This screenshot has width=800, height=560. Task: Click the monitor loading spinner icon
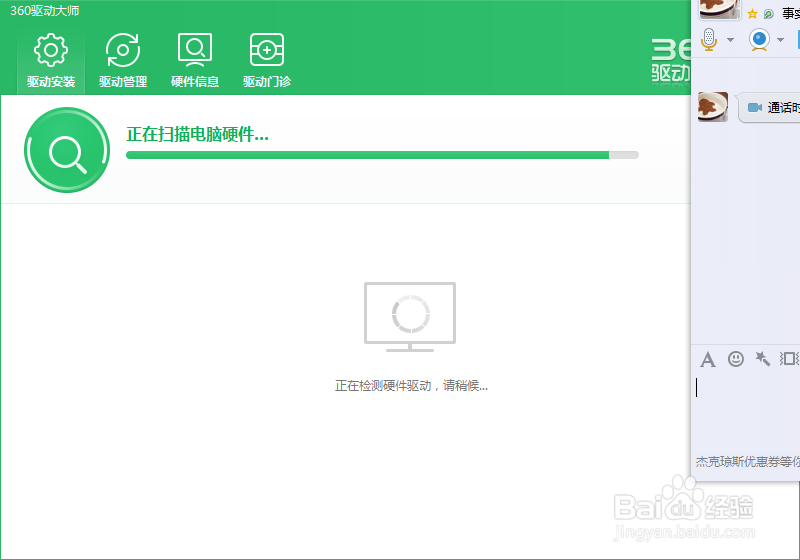pyautogui.click(x=410, y=317)
